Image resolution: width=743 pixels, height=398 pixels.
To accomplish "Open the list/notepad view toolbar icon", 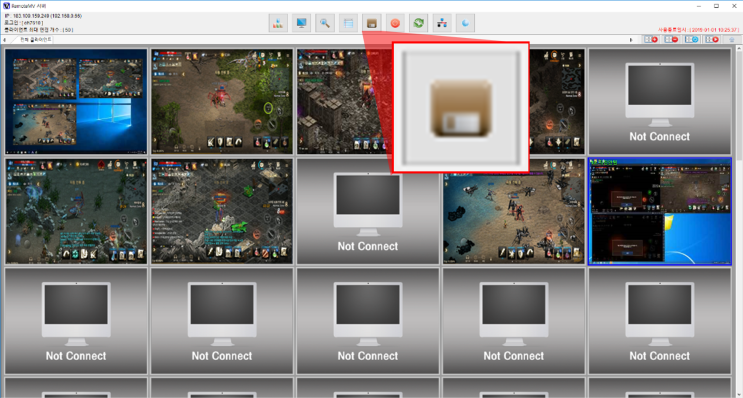I will pyautogui.click(x=348, y=23).
